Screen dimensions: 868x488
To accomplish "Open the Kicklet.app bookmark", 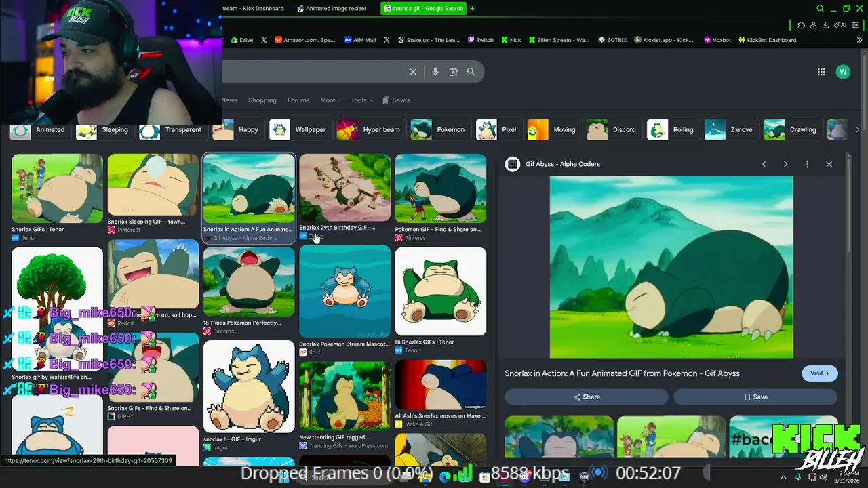I will click(664, 40).
